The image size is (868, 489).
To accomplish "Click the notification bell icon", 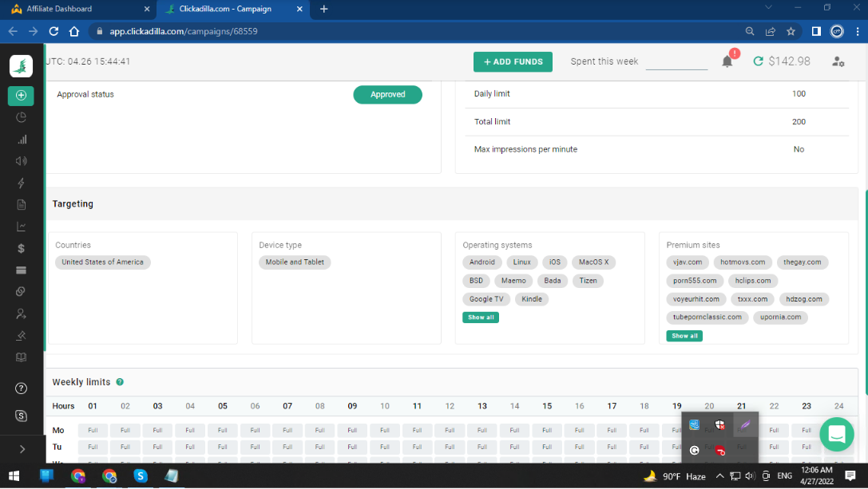I will pos(727,61).
